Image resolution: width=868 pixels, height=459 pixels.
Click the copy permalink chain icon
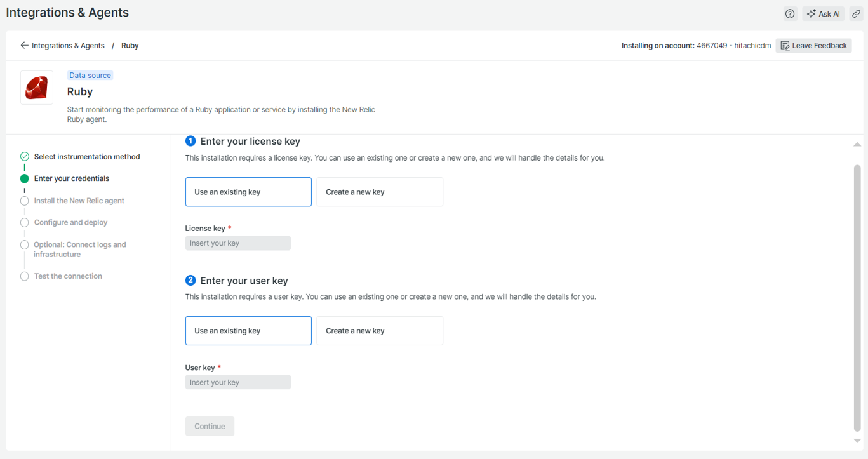(856, 14)
